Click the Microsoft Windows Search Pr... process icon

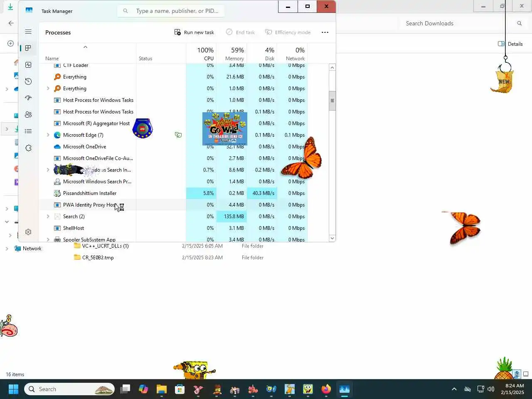(57, 182)
